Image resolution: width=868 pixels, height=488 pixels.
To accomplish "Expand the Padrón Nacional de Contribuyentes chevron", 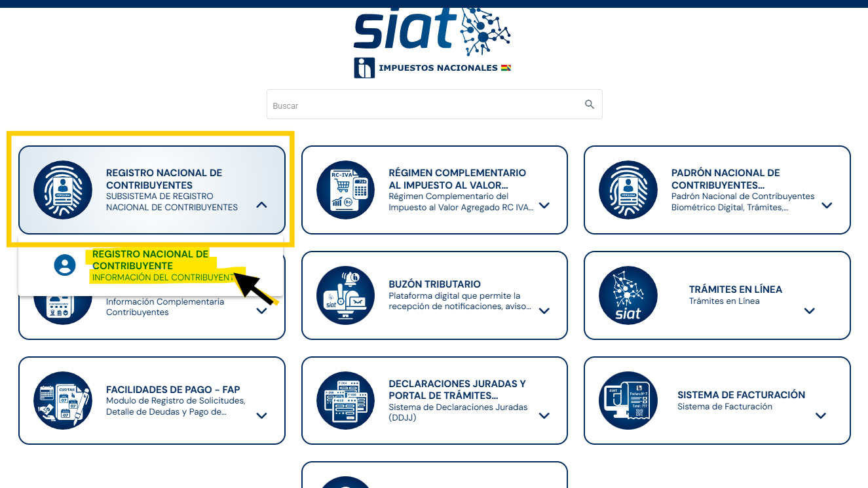I will click(827, 205).
